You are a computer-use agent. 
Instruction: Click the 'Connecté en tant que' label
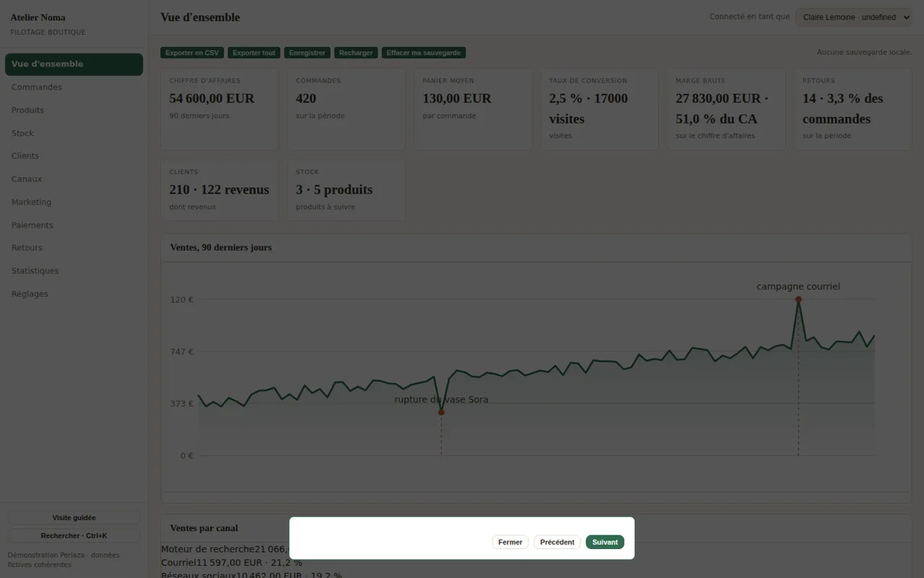click(x=749, y=17)
